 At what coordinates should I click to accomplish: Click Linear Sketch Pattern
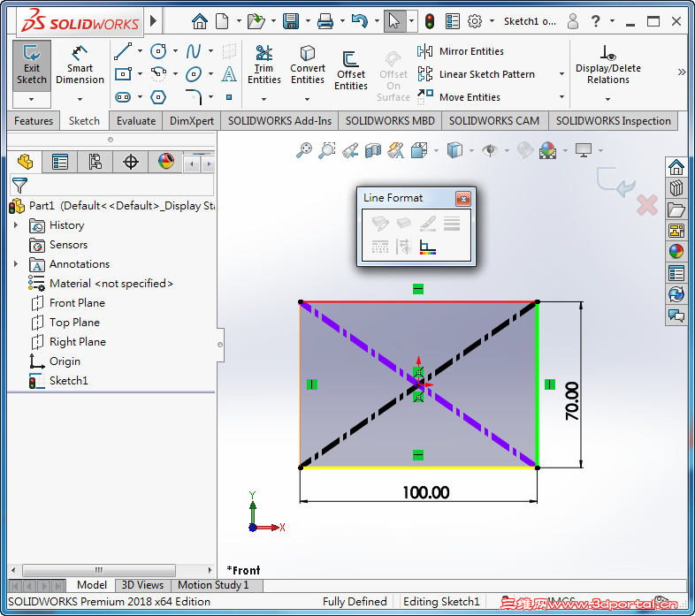[476, 74]
